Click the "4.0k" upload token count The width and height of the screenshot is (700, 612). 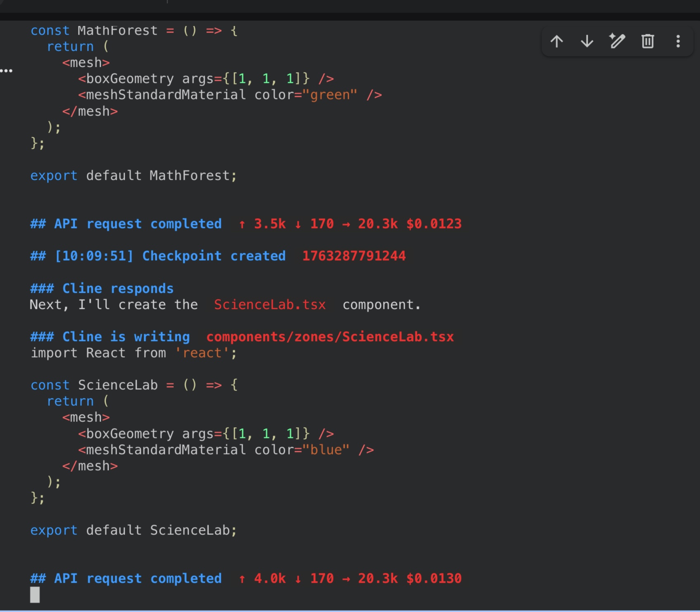click(270, 579)
